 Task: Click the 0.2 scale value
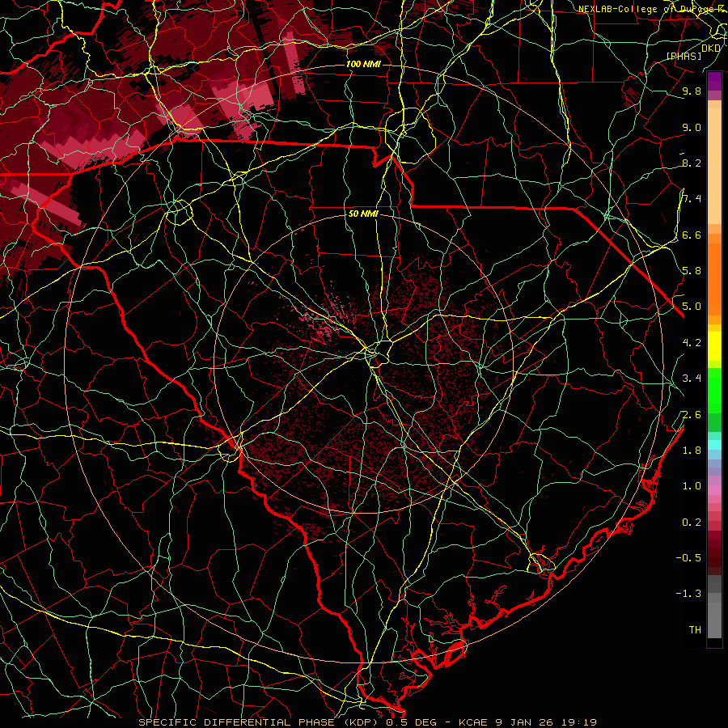pos(692,523)
